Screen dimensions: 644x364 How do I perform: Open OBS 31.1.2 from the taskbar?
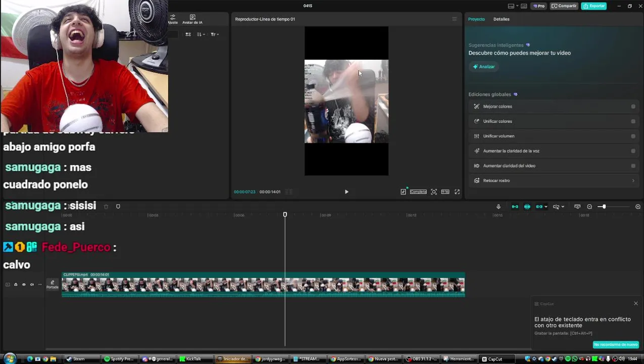[422, 359]
